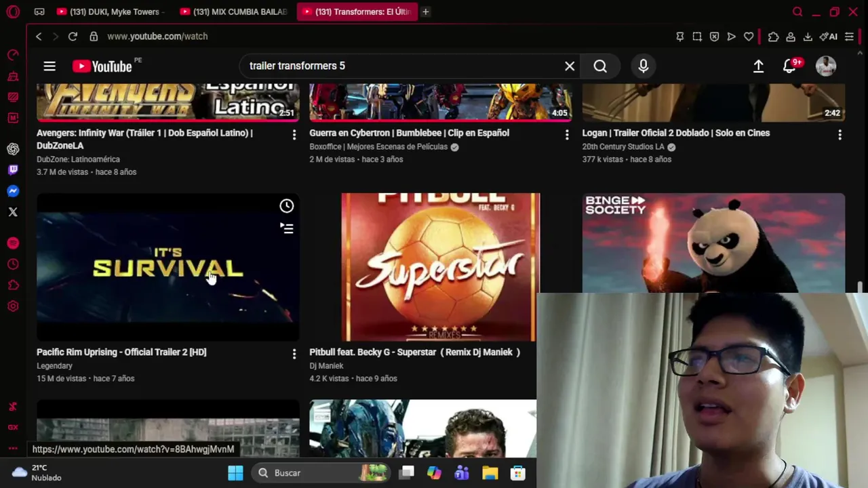Clear the YouTube search text with X
The width and height of the screenshot is (868, 488).
(x=570, y=66)
